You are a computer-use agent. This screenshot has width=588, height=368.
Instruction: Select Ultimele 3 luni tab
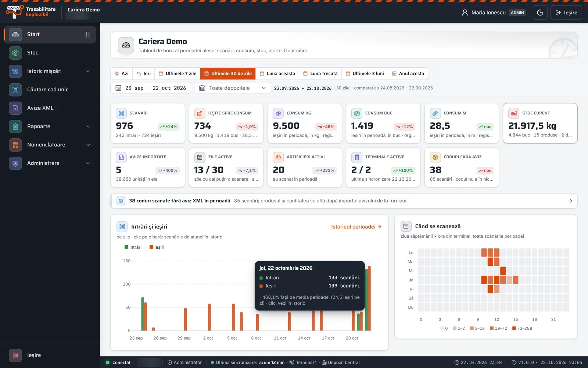click(x=365, y=74)
